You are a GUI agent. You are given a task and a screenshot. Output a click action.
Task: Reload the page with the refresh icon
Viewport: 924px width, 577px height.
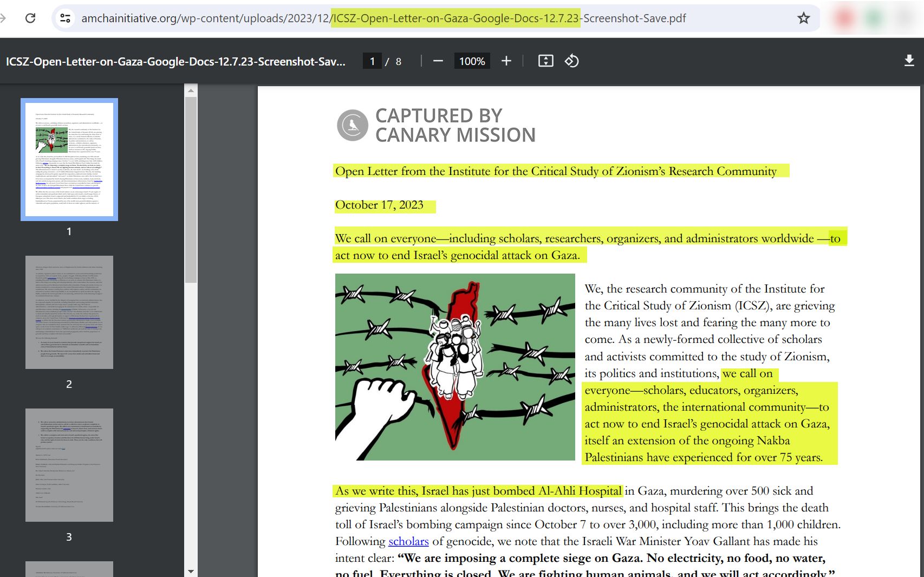pyautogui.click(x=30, y=18)
